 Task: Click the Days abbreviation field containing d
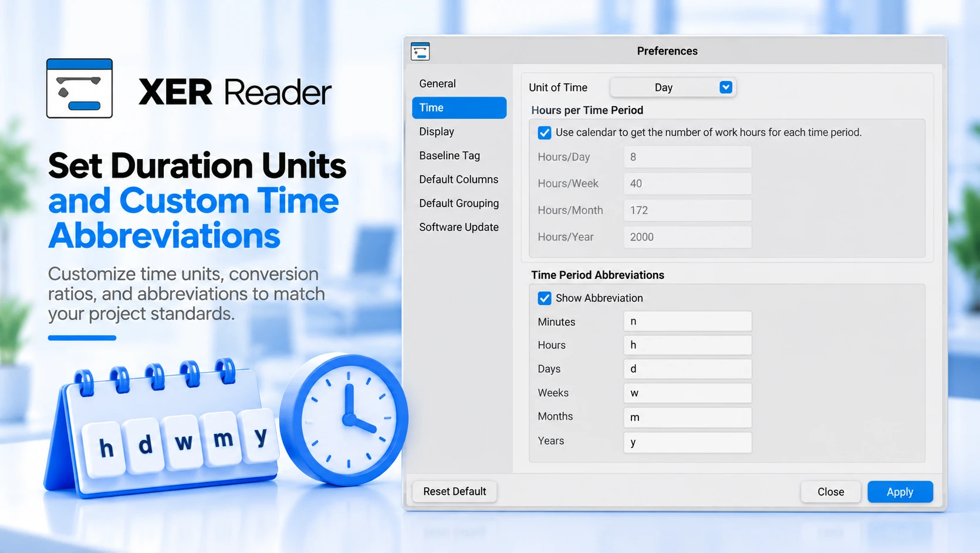pyautogui.click(x=688, y=369)
